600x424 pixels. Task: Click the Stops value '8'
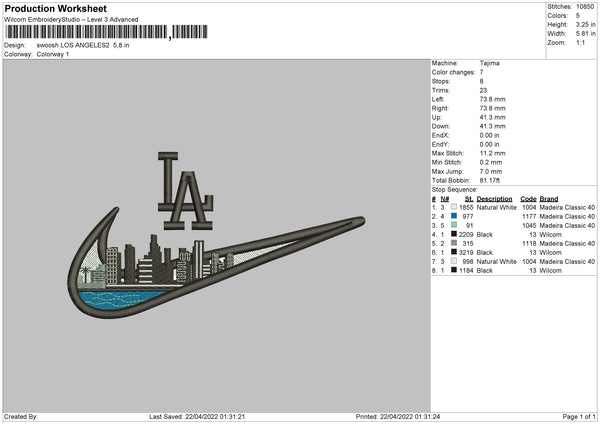click(481, 81)
